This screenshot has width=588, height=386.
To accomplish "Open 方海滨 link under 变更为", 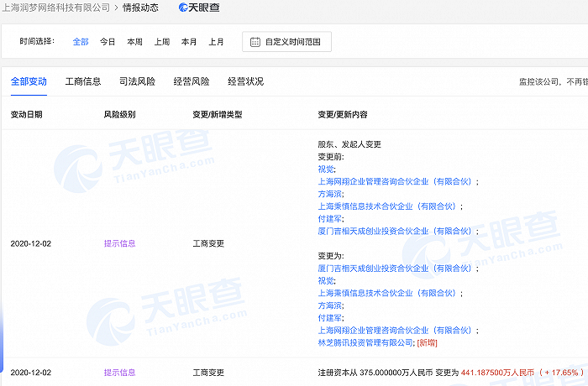I will pyautogui.click(x=330, y=305).
